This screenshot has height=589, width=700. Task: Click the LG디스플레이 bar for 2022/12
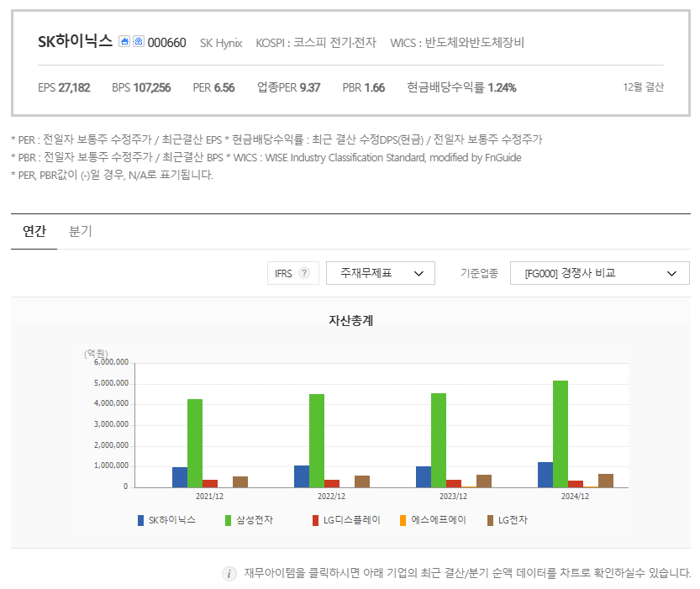[x=332, y=484]
